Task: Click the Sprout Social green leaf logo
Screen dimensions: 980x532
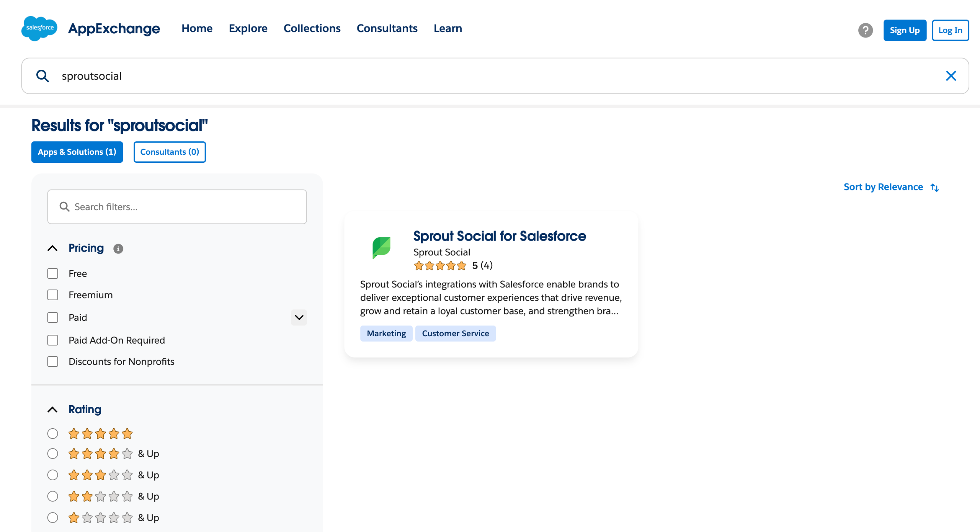Action: coord(381,247)
